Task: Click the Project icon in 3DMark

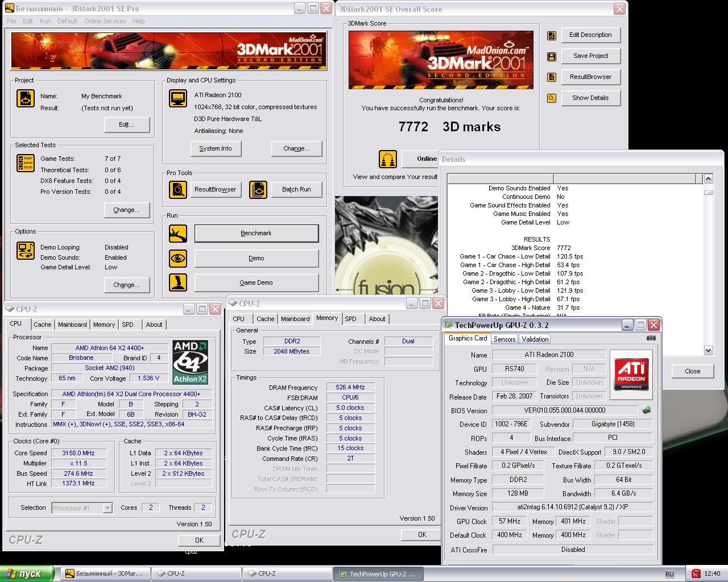Action: pyautogui.click(x=26, y=98)
